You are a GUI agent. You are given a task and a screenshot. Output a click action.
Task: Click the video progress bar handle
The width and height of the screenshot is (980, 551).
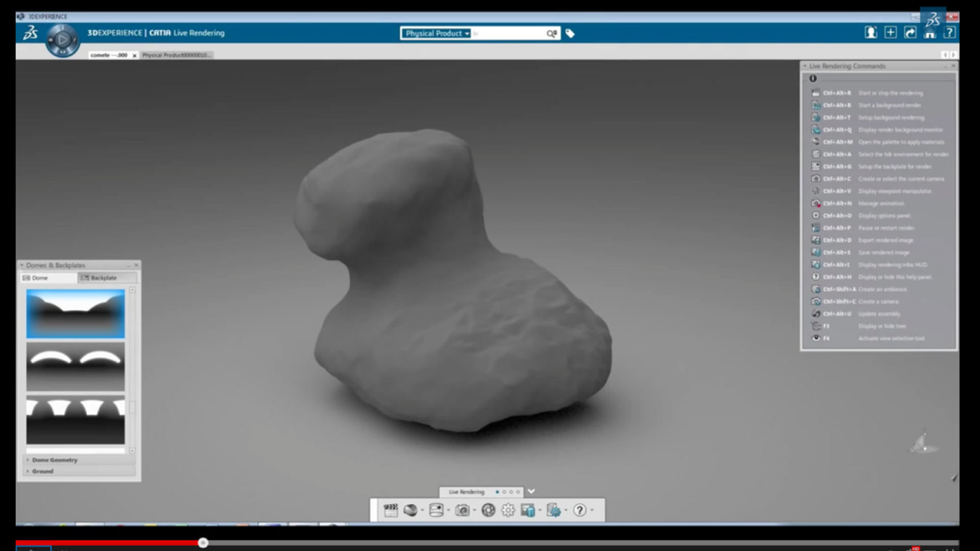pos(203,543)
